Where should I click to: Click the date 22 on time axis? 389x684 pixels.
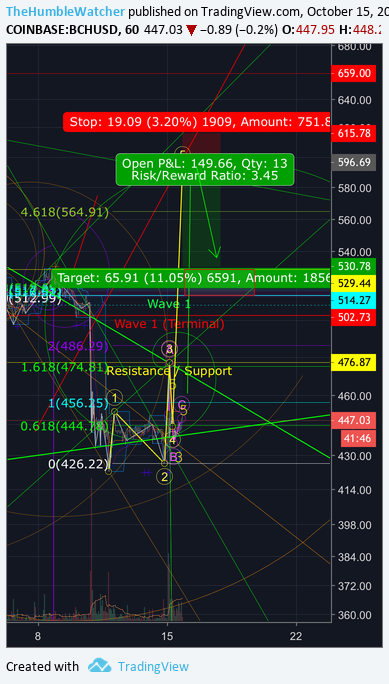tap(296, 635)
